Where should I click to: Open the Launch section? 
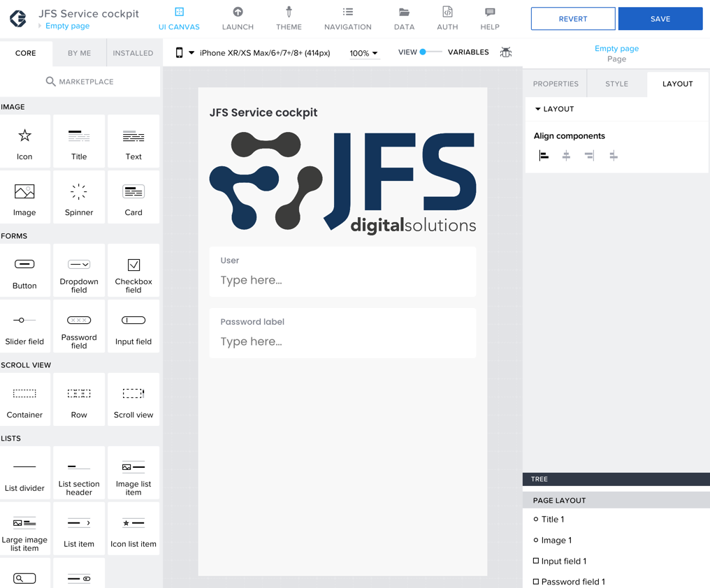[x=238, y=19]
